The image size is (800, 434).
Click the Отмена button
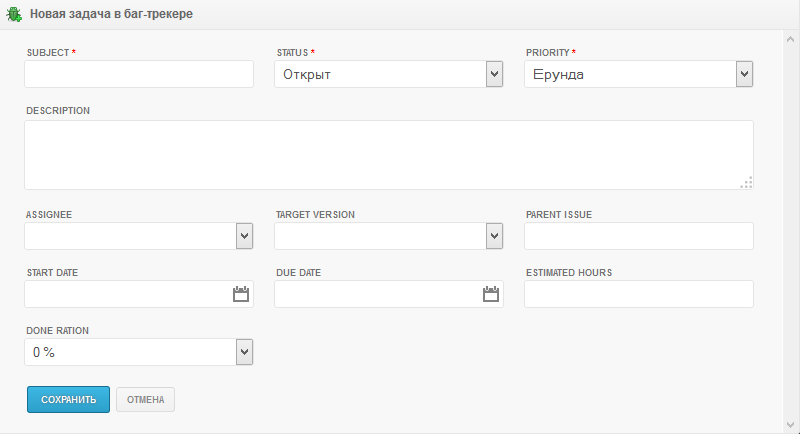point(146,400)
